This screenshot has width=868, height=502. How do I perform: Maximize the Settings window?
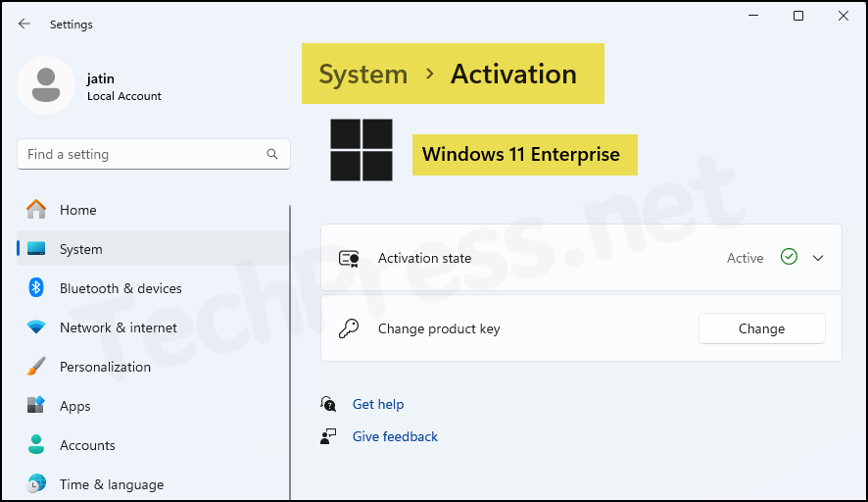click(798, 16)
